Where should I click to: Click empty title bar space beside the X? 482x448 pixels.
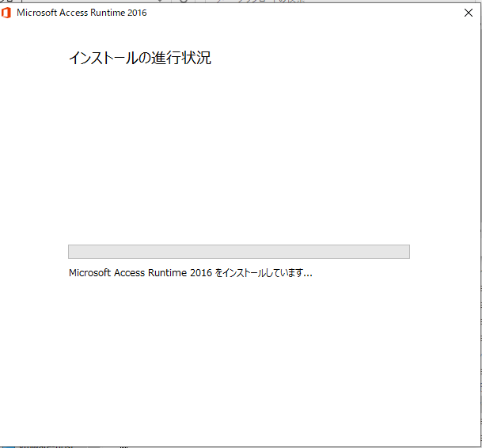click(x=317, y=13)
